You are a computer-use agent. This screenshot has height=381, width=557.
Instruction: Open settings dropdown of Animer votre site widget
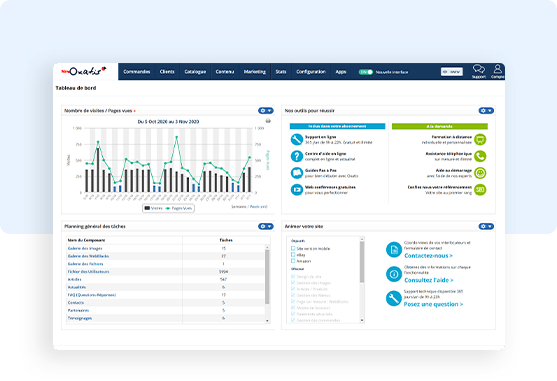click(486, 226)
